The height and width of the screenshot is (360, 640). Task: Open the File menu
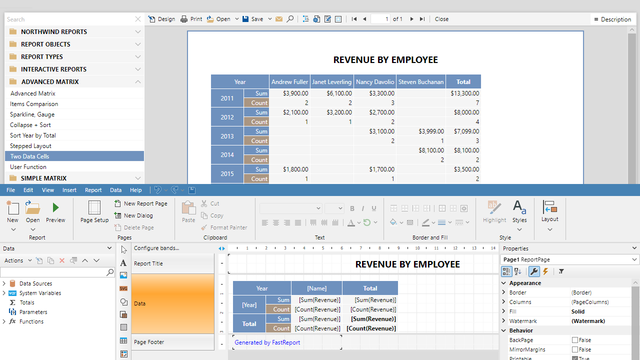point(11,190)
